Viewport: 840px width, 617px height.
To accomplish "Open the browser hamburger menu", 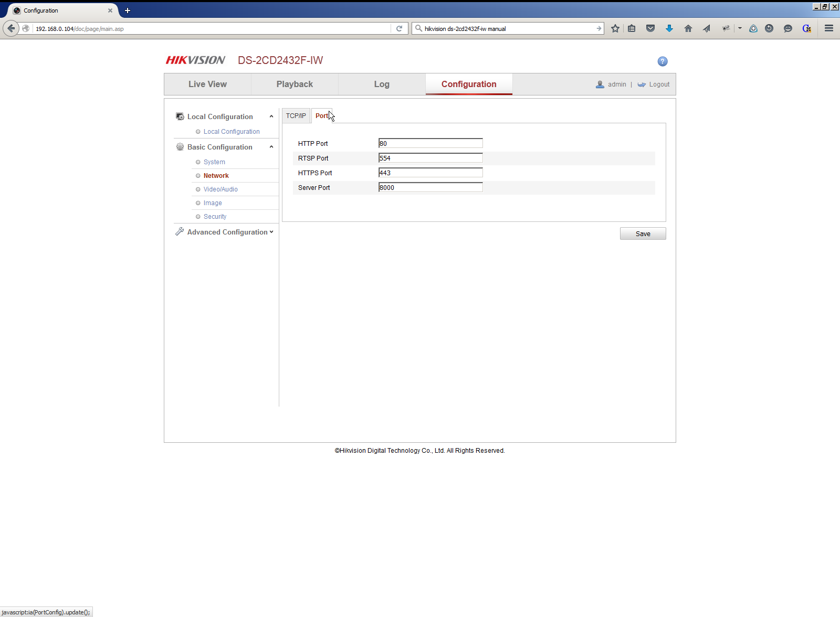I will 829,28.
